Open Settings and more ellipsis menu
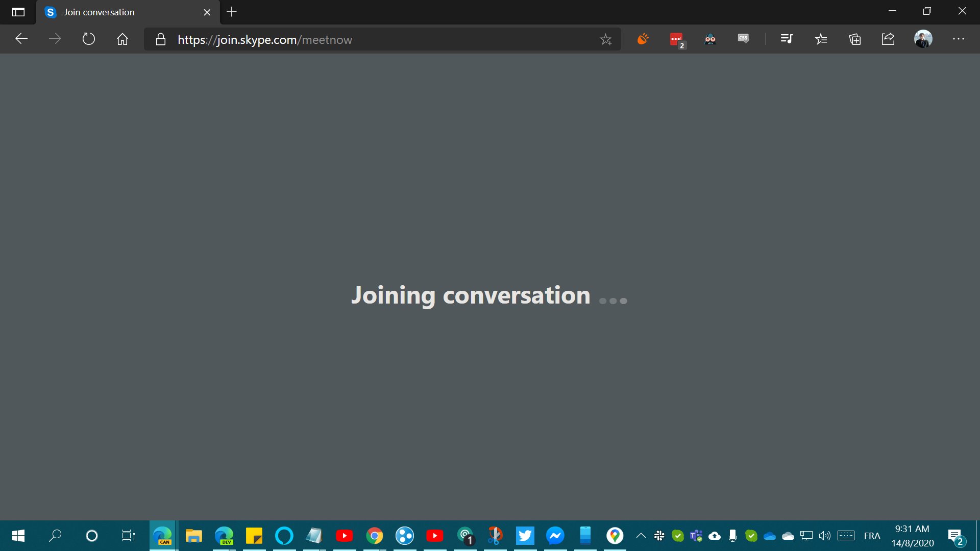980x551 pixels. tap(959, 39)
